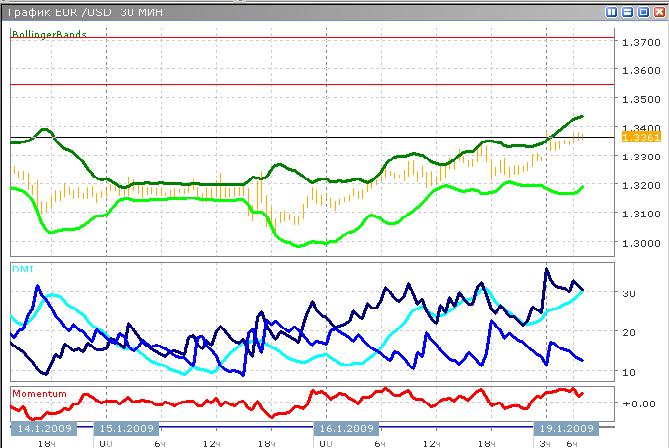Click the 1.3000 price axis label
This screenshot has width=669, height=448.
(x=637, y=243)
